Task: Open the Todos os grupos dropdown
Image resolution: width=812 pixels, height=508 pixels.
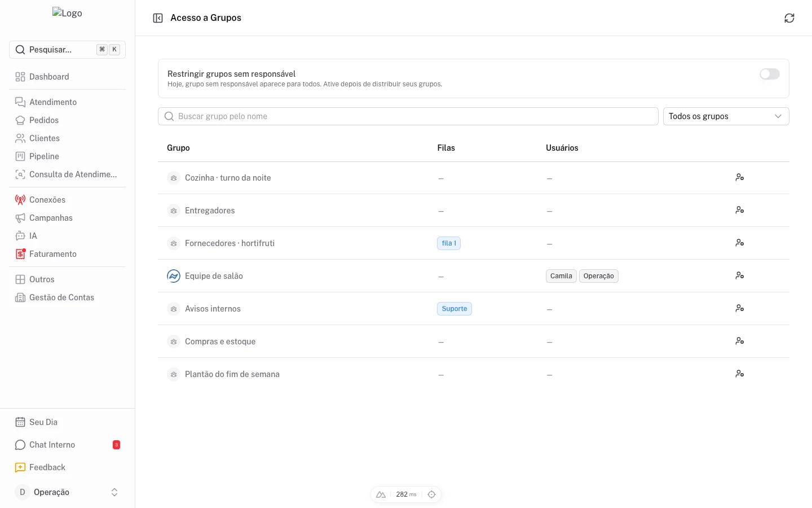Action: (x=726, y=116)
